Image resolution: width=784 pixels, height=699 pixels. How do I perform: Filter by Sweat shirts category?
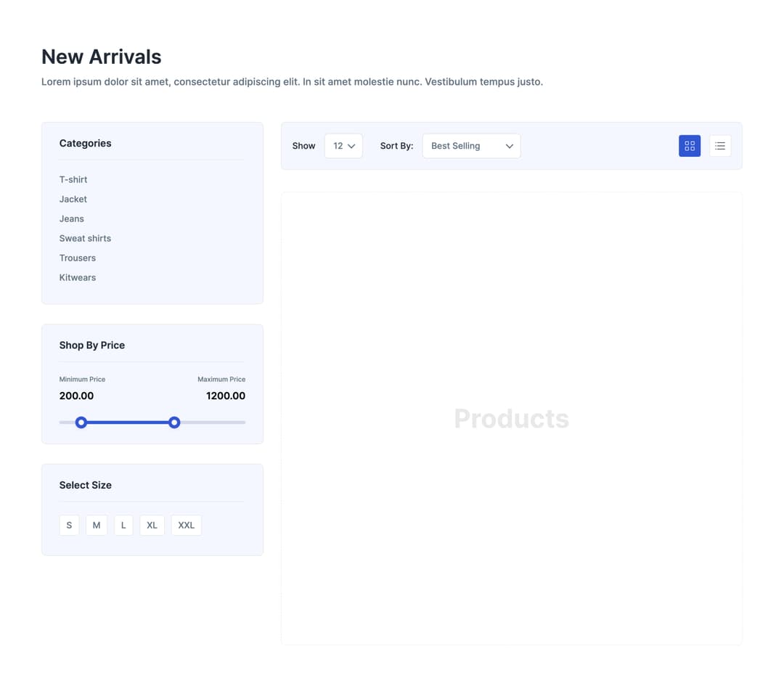click(85, 238)
